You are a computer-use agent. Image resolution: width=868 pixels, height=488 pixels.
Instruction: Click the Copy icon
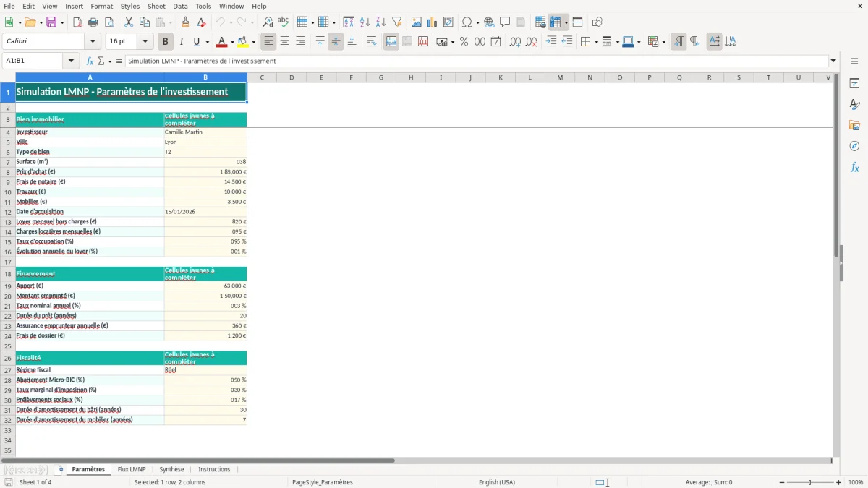tap(144, 22)
